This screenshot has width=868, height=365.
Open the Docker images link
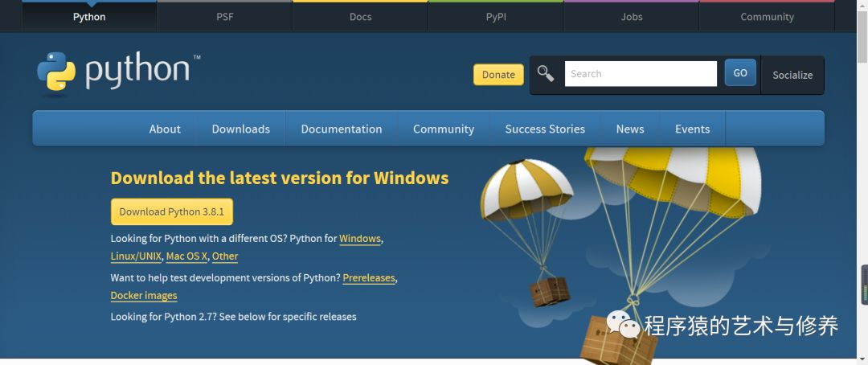pos(144,296)
